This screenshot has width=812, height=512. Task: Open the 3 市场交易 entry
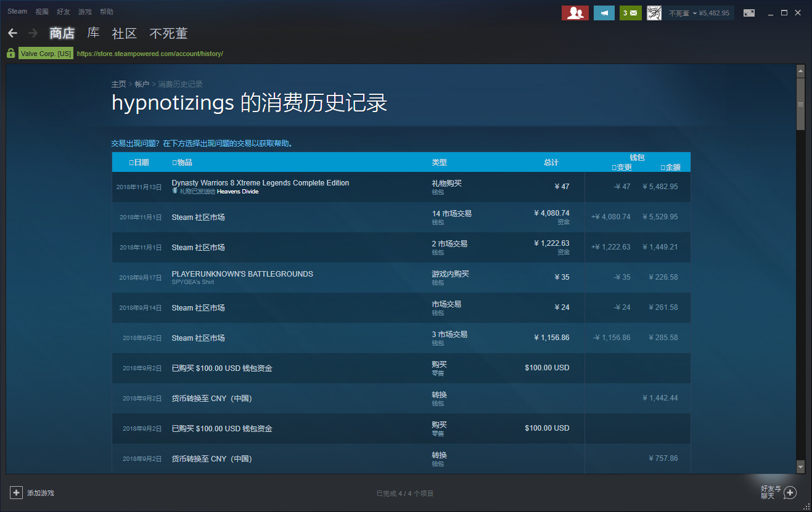[x=449, y=335]
